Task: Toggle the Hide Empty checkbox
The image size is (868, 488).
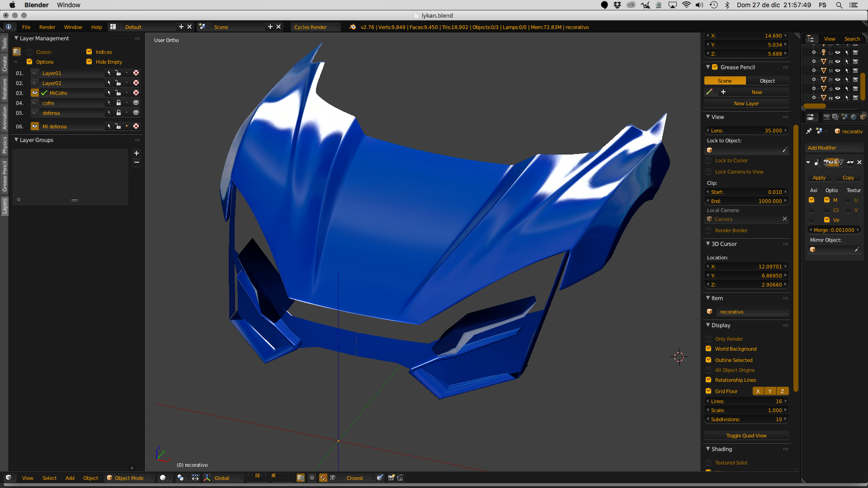Action: coord(89,62)
